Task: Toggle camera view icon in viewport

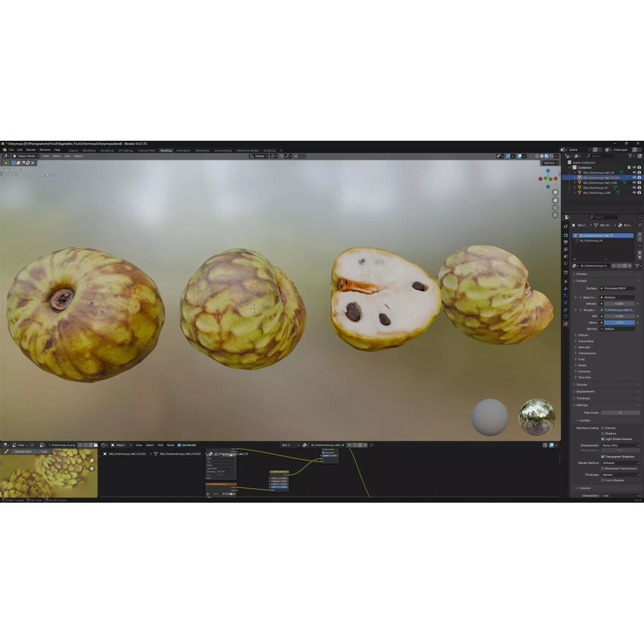Action: coord(555,208)
